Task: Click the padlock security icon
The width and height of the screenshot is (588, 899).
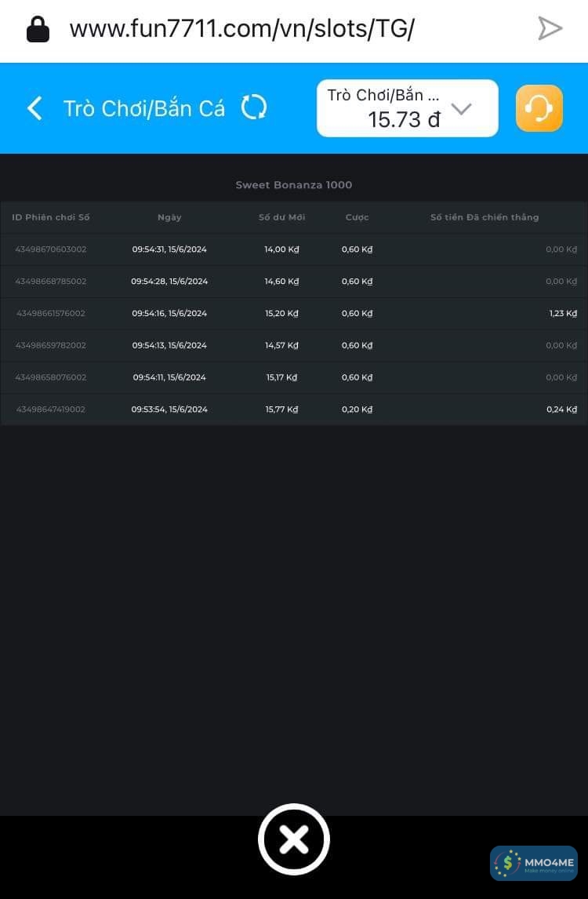Action: click(x=38, y=29)
